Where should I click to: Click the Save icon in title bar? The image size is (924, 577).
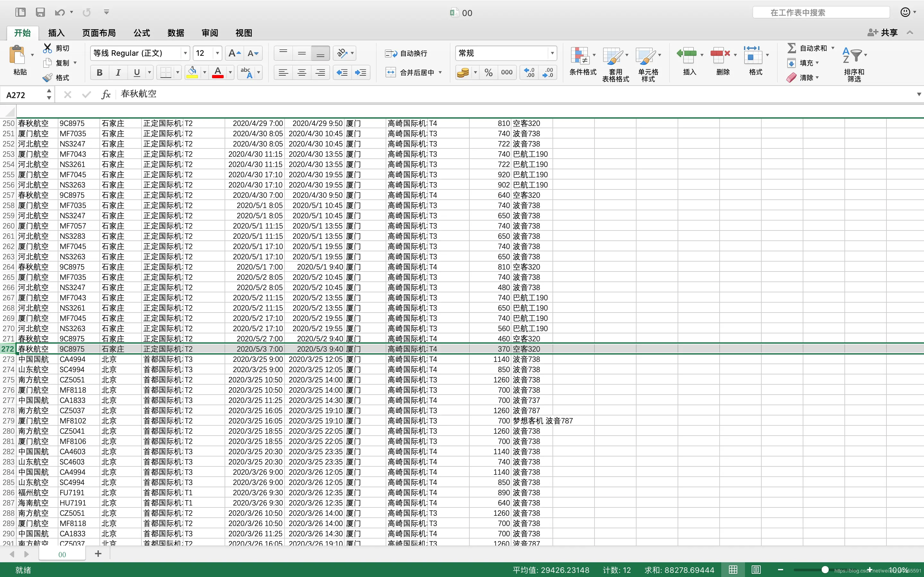pos(40,13)
